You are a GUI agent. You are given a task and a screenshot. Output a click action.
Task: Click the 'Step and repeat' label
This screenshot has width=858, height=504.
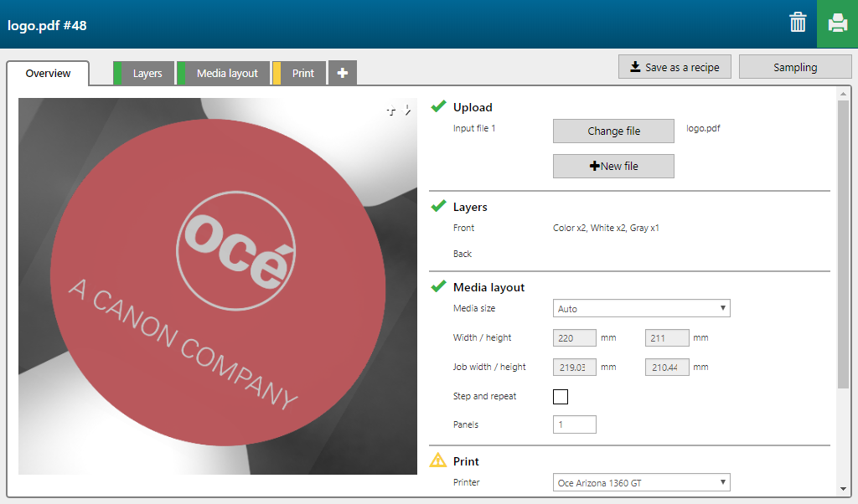[484, 396]
